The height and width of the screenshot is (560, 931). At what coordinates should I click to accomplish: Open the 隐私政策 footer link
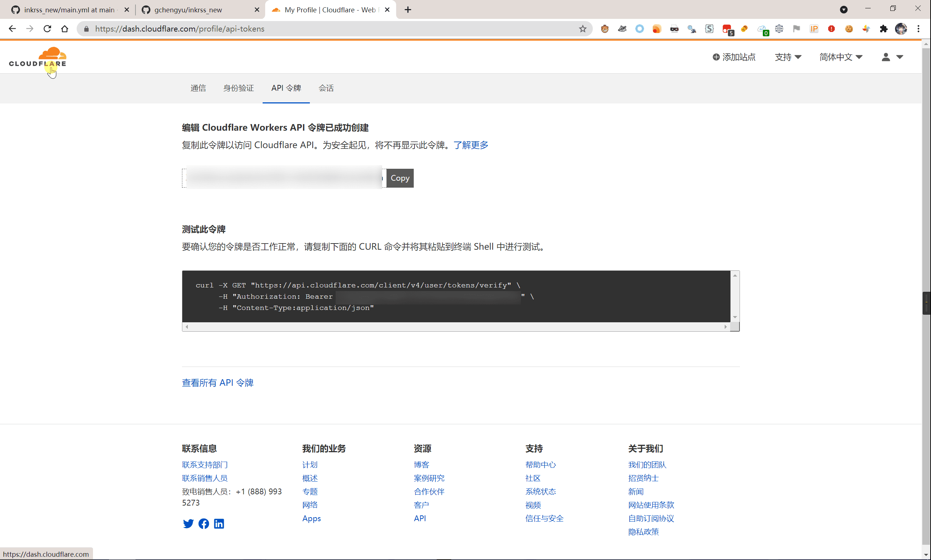[x=643, y=532]
